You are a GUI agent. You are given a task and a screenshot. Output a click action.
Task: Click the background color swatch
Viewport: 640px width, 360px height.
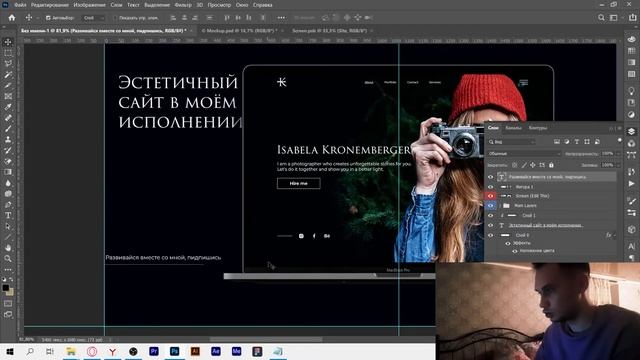(x=11, y=292)
